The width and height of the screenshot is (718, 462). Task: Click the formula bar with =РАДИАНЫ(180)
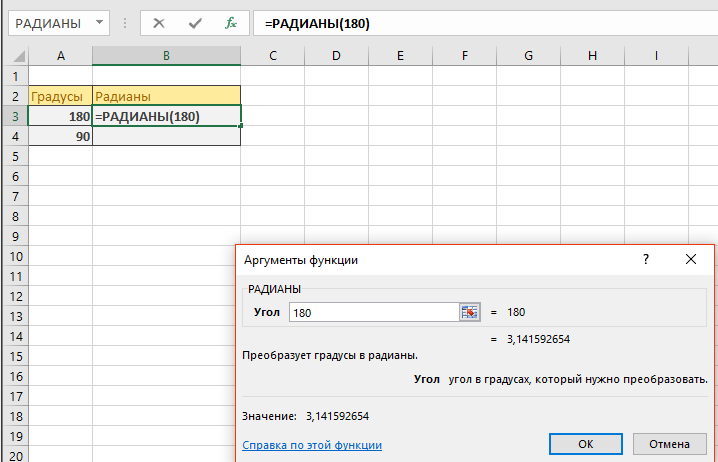485,23
